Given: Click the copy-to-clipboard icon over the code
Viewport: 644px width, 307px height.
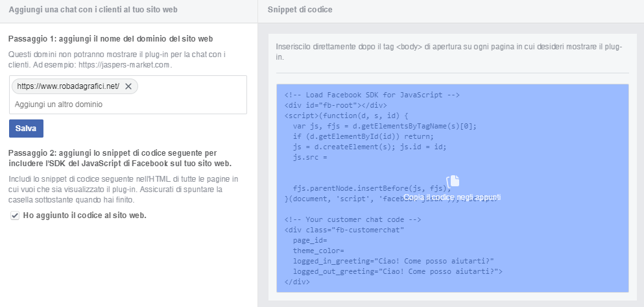Looking at the screenshot, I should click(x=453, y=181).
